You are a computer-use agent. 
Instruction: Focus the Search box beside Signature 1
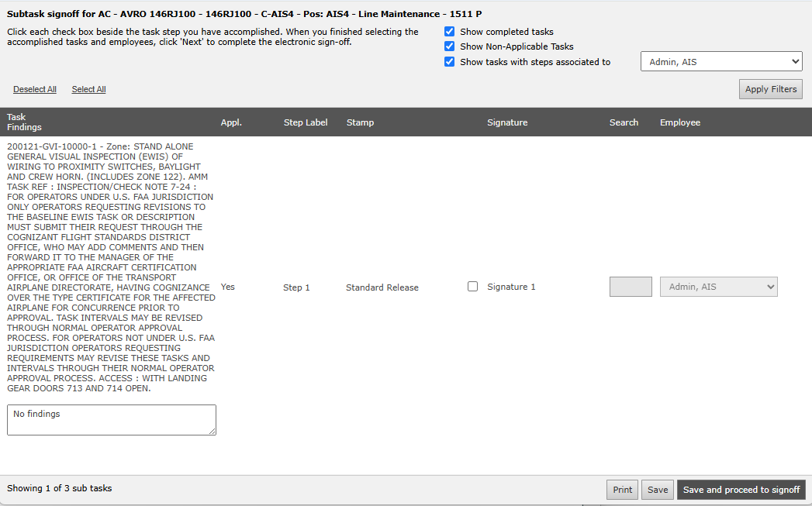[630, 287]
